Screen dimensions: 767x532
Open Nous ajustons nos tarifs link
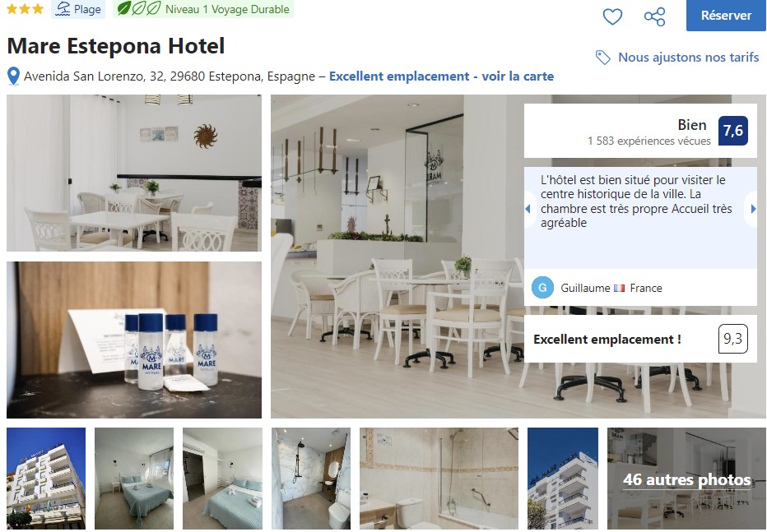coord(688,58)
